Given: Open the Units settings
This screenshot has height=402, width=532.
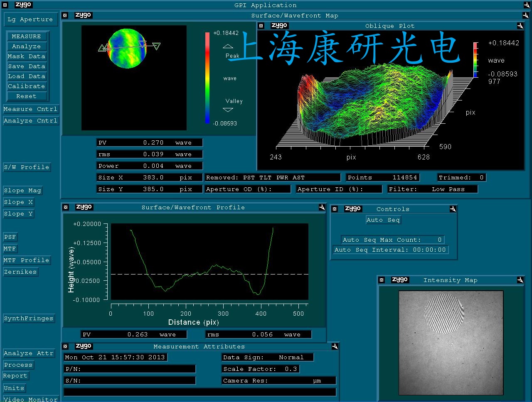Looking at the screenshot, I should point(14,388).
